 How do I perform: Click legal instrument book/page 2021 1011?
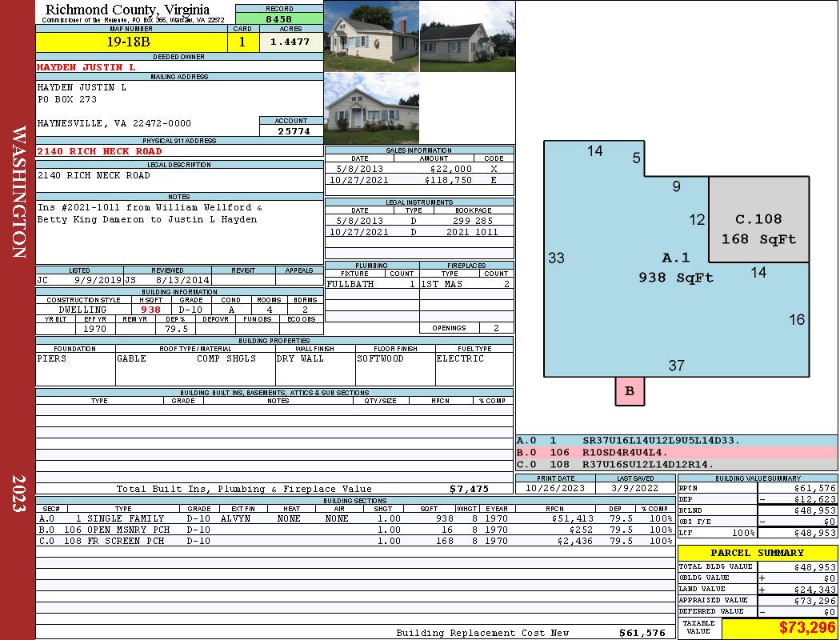point(472,232)
